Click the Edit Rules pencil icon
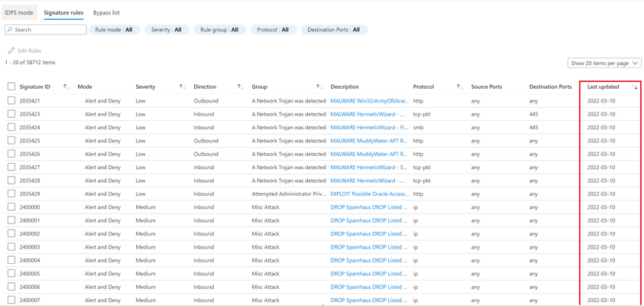Viewport: 644px width, 306px height. tap(11, 50)
